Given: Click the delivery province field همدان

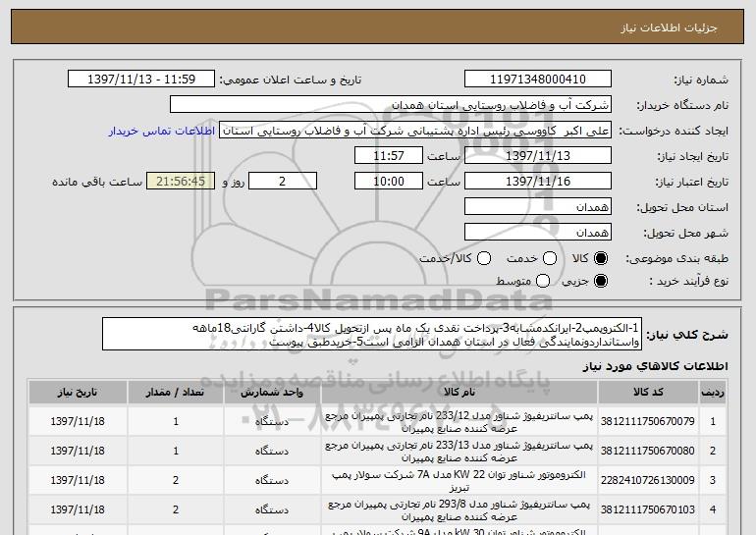Looking at the screenshot, I should 538,207.
